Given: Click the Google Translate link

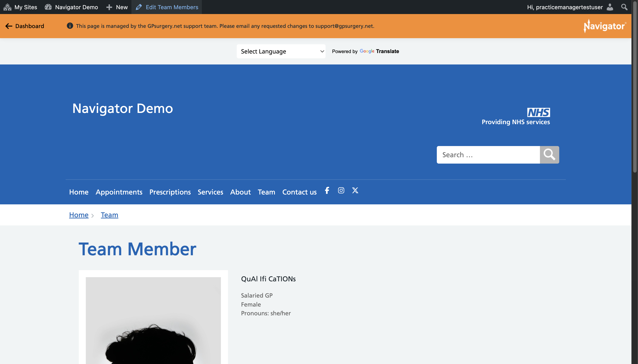Looking at the screenshot, I should coord(379,51).
